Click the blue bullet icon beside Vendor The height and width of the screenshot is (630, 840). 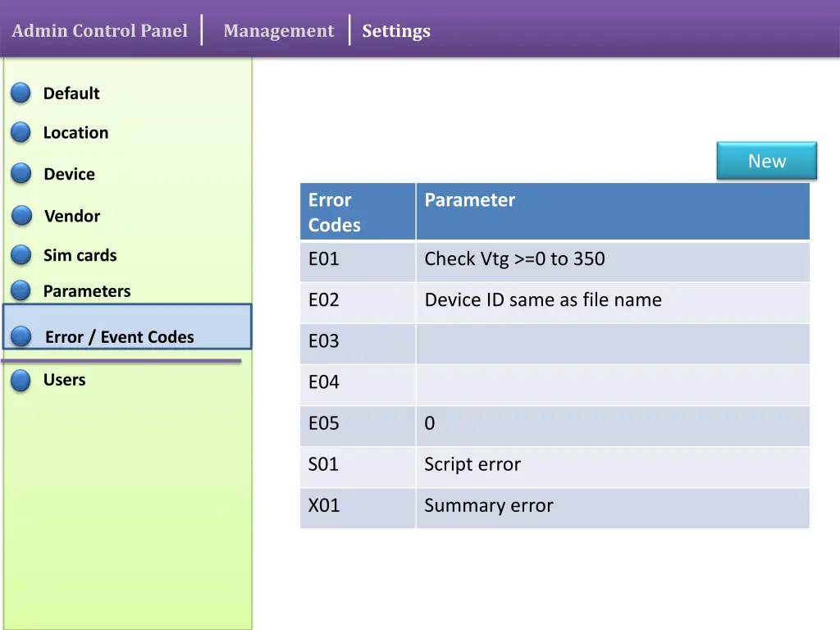pyautogui.click(x=21, y=216)
